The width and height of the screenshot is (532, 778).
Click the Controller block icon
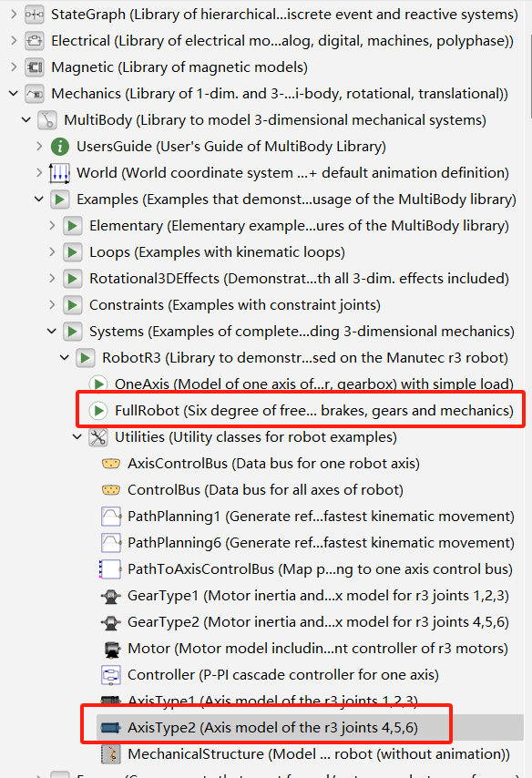[110, 675]
